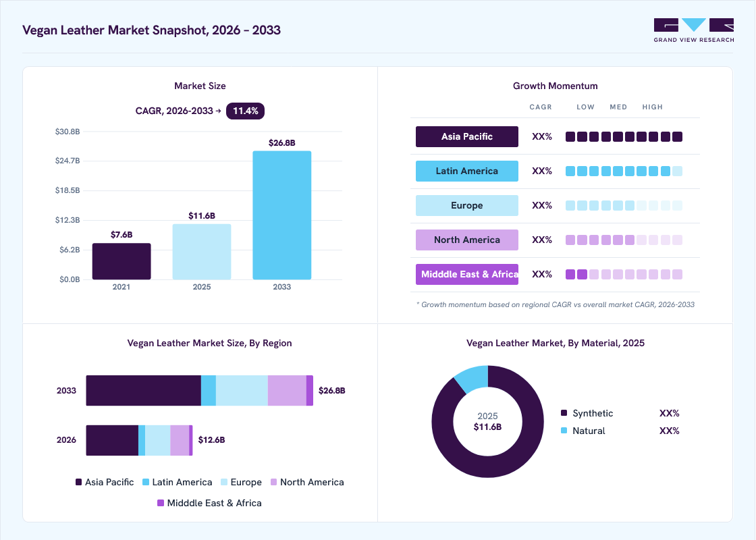The image size is (756, 540).
Task: Click the Latin America momentum label
Action: tap(466, 171)
